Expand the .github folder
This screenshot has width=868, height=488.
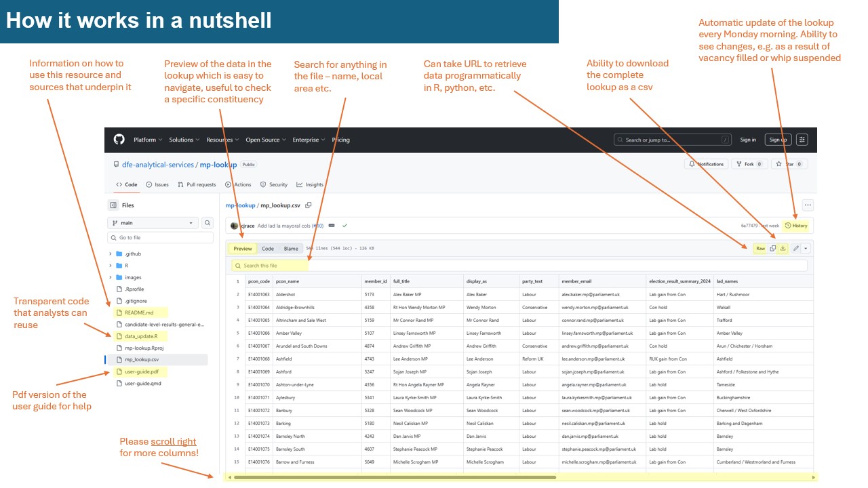111,254
